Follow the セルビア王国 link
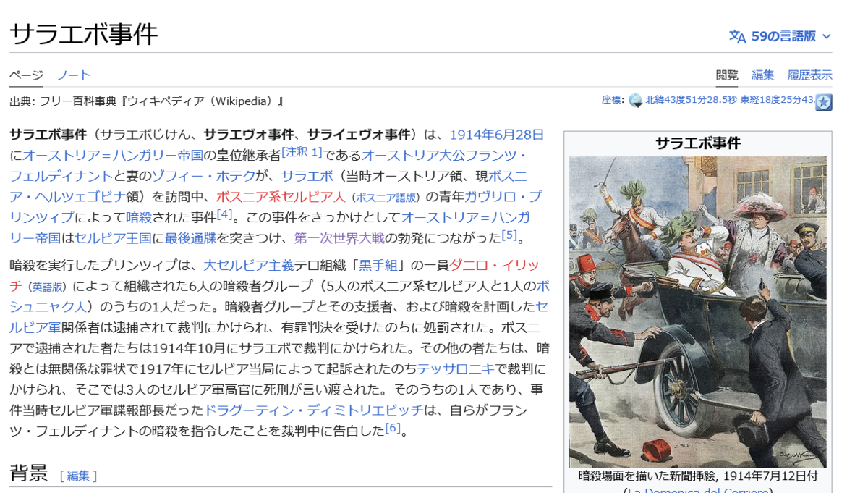Viewport: 868px width, 493px height. (113, 237)
